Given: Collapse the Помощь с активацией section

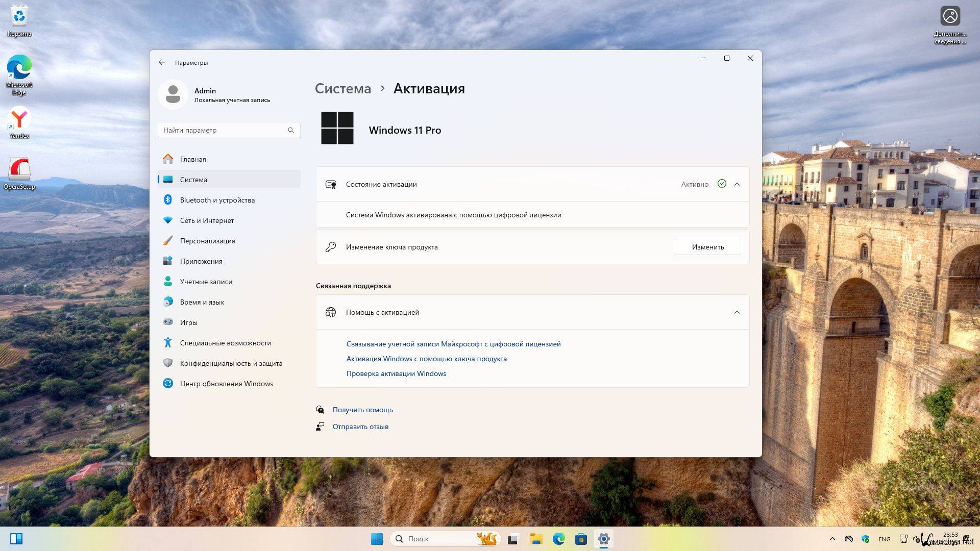Looking at the screenshot, I should (x=737, y=312).
